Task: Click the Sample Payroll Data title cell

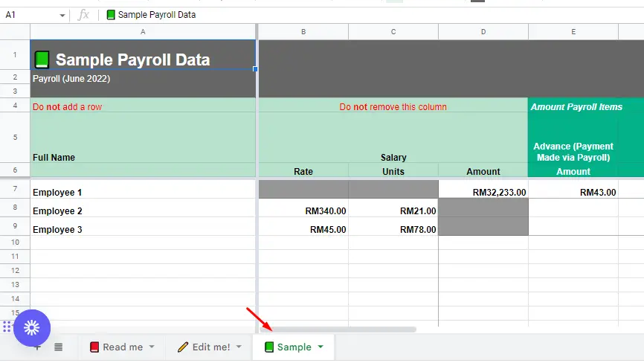Action: click(143, 54)
